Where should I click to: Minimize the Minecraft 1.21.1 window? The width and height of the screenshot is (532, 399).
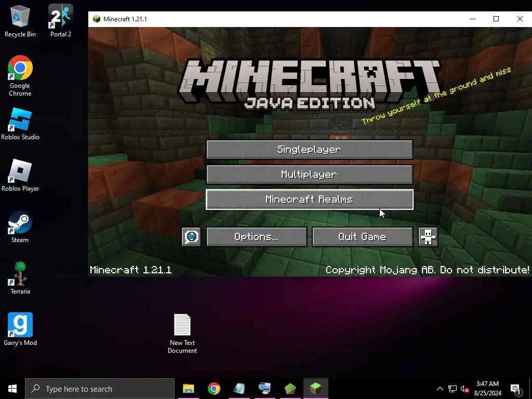(473, 19)
